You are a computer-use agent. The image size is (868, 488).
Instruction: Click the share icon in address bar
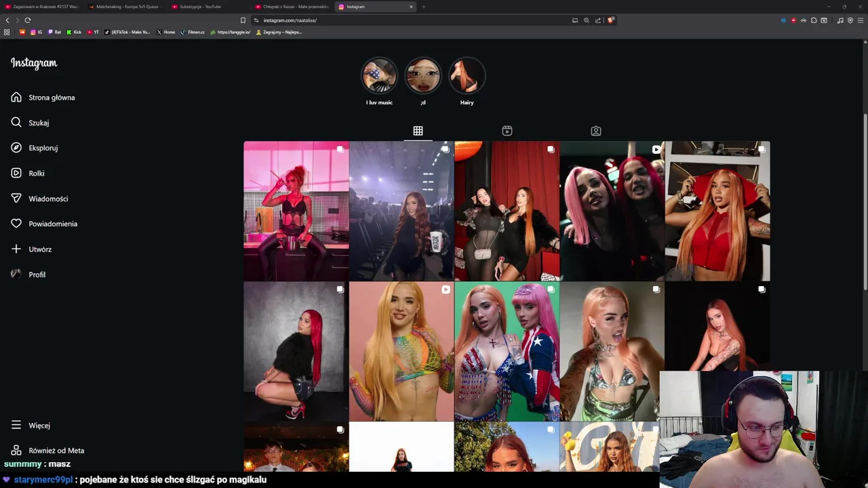[x=598, y=20]
